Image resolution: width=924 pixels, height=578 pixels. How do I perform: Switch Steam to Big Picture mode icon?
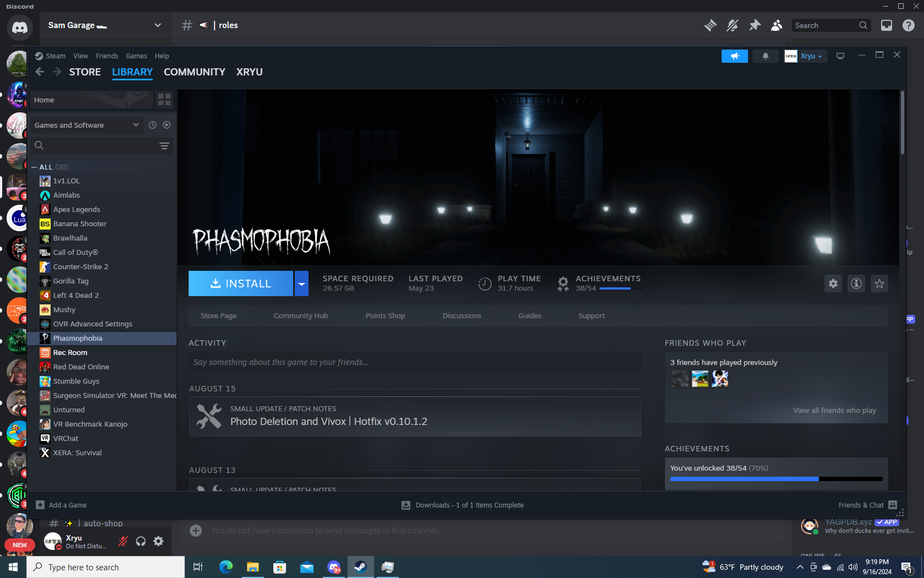click(x=840, y=56)
